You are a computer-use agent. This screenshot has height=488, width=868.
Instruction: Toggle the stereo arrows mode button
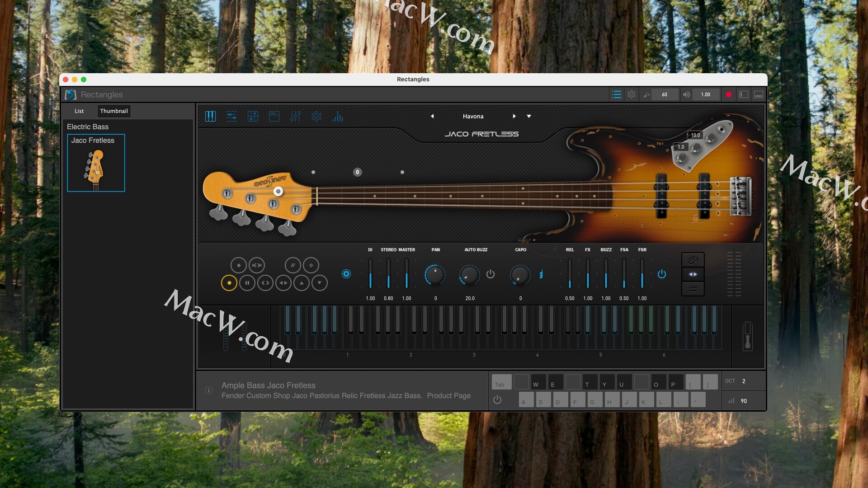click(693, 274)
